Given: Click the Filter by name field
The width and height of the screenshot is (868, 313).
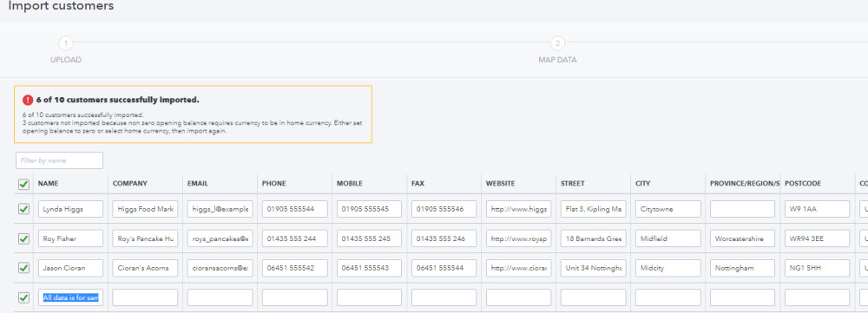Looking at the screenshot, I should [x=59, y=160].
